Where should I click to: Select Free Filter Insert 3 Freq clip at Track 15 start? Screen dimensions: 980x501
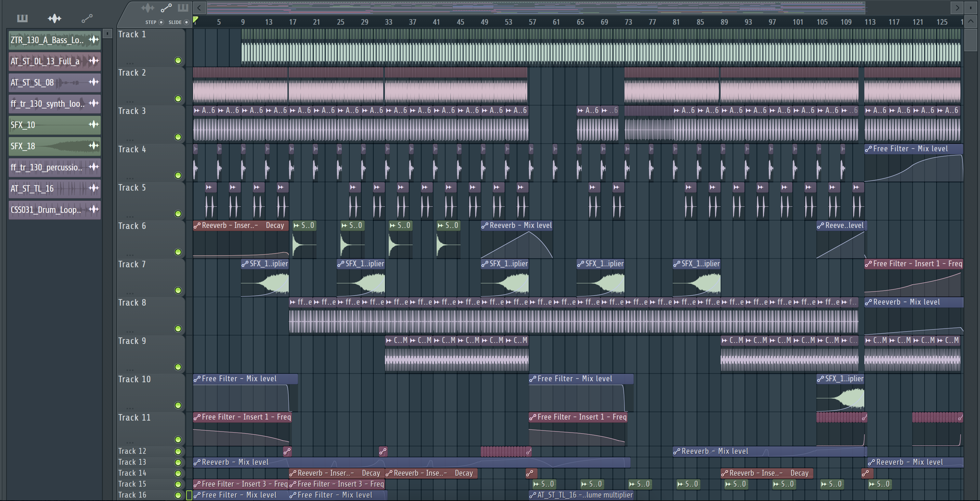point(241,484)
